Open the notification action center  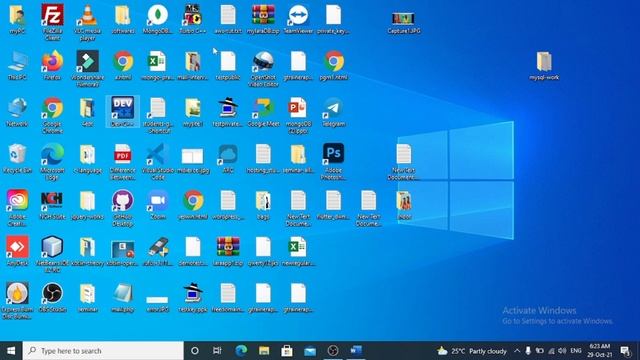(x=625, y=351)
